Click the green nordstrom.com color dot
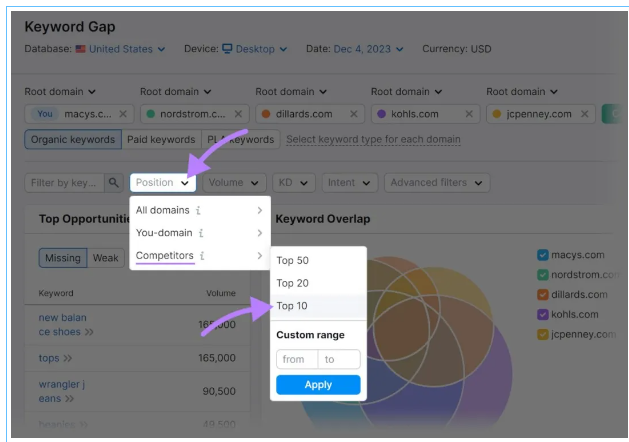The width and height of the screenshot is (629, 442). tap(151, 114)
